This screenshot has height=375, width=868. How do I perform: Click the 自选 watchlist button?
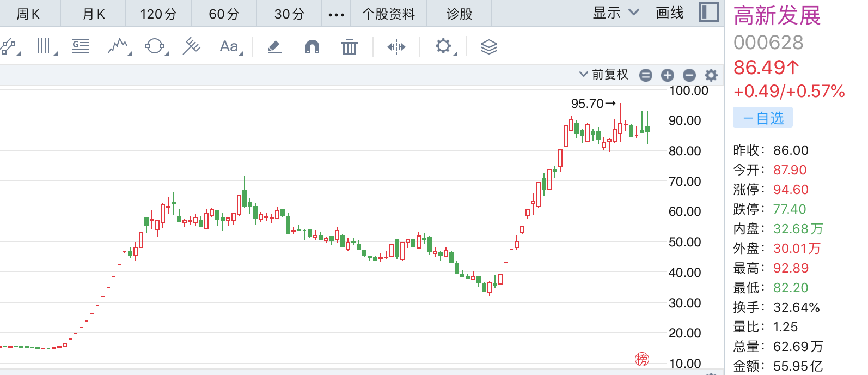763,118
